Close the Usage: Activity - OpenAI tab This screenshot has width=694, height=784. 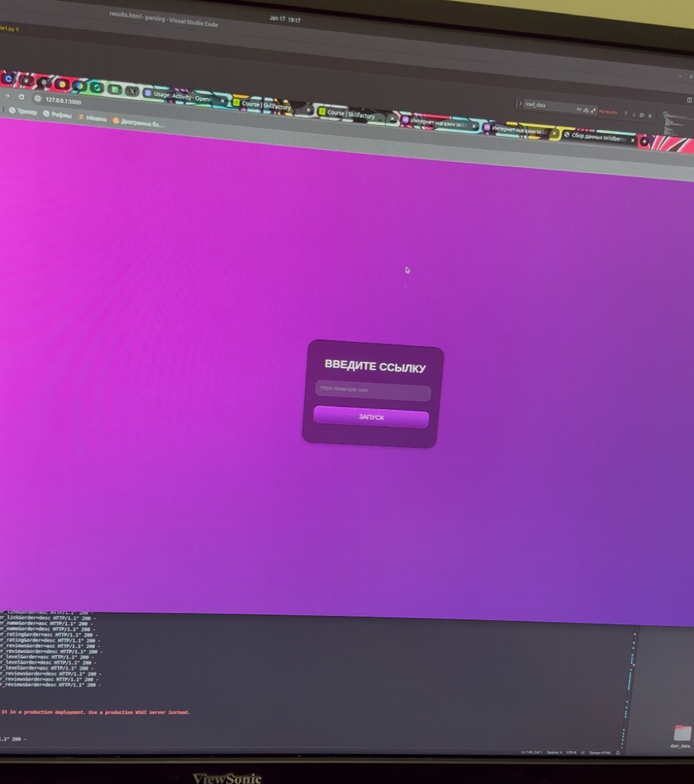(223, 101)
